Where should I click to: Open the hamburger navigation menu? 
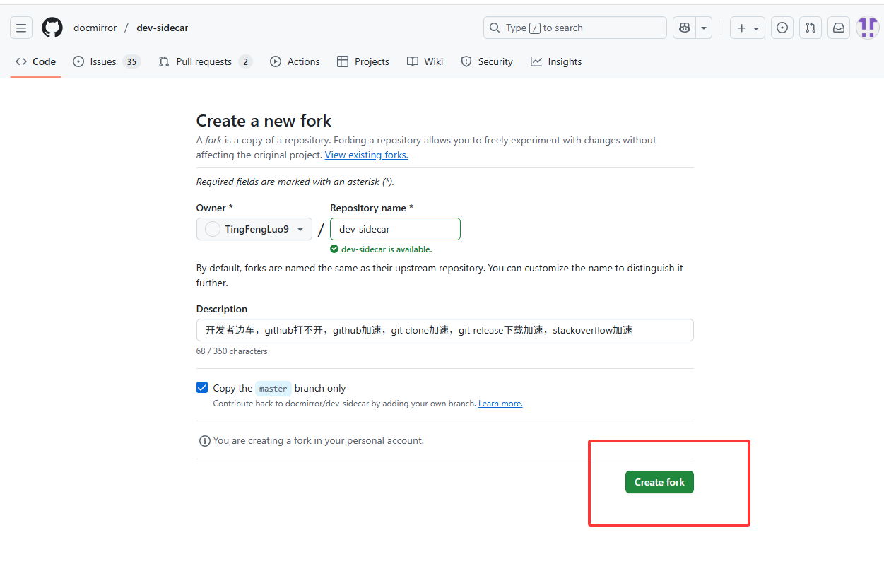coord(21,28)
